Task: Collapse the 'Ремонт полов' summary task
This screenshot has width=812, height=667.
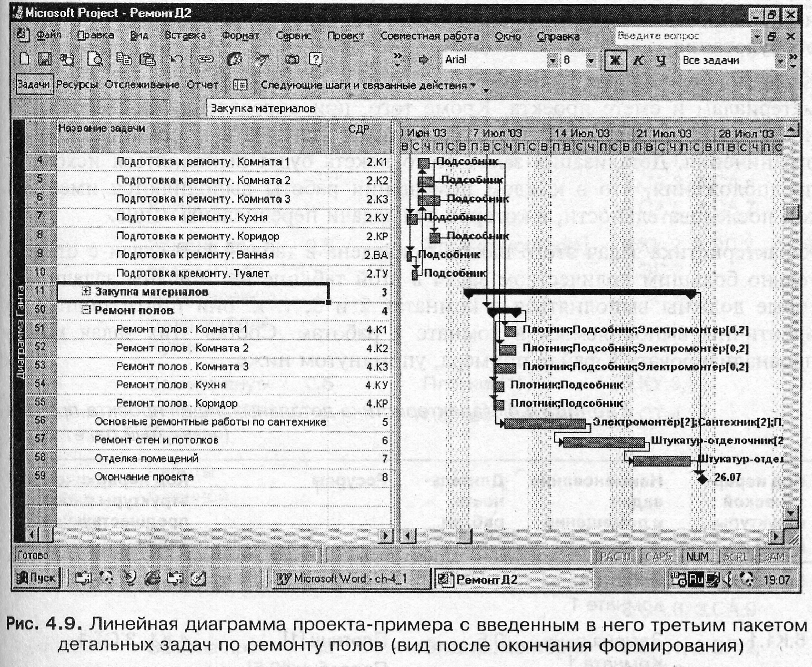Action: [86, 310]
